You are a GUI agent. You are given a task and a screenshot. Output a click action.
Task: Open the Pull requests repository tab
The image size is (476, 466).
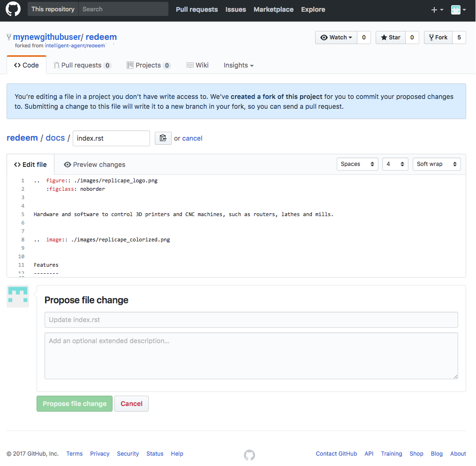point(82,65)
